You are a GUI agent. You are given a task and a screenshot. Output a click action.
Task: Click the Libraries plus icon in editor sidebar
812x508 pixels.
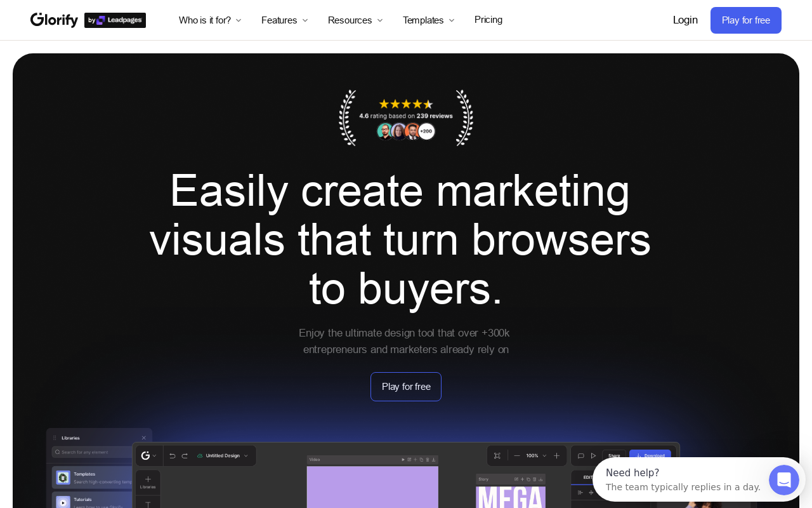pyautogui.click(x=148, y=479)
